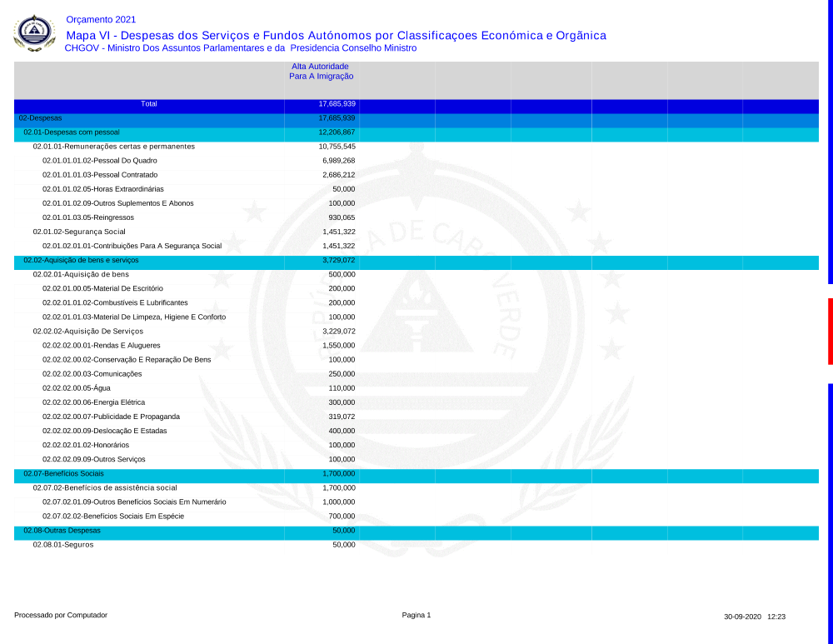833x644 pixels.
Task: Click the Pagina 1 footer label
Action: 416,616
